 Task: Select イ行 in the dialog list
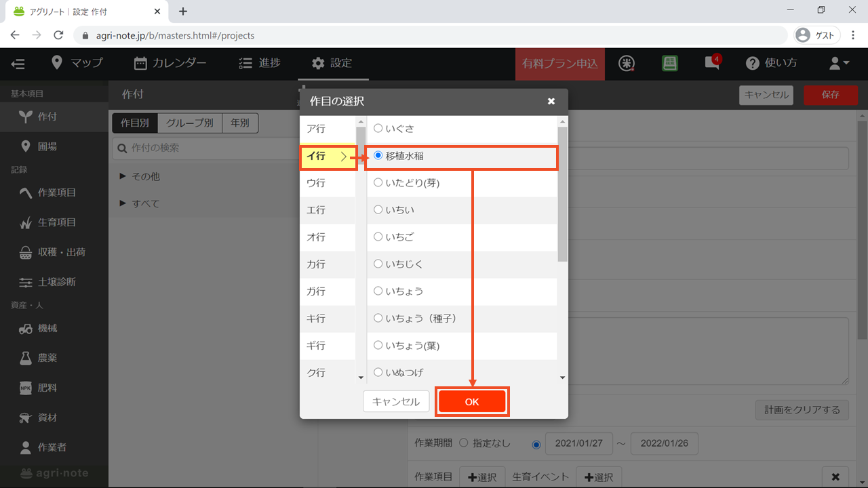tap(328, 156)
